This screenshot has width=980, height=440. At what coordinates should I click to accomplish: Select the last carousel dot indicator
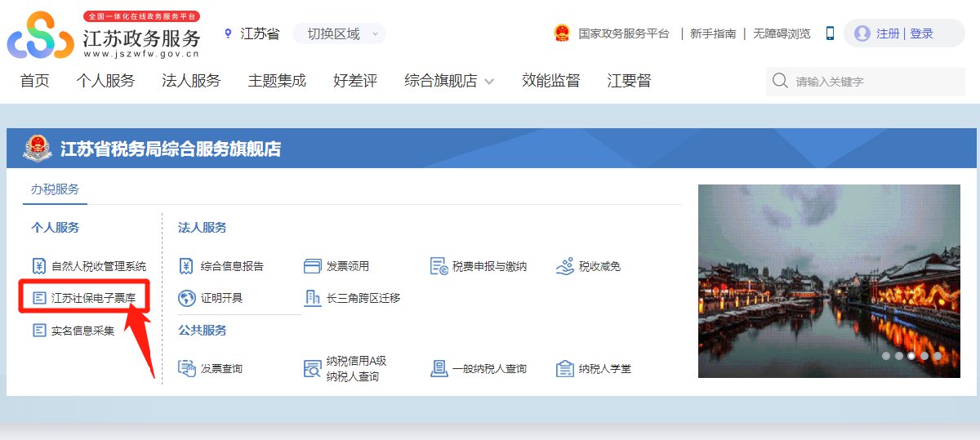938,356
